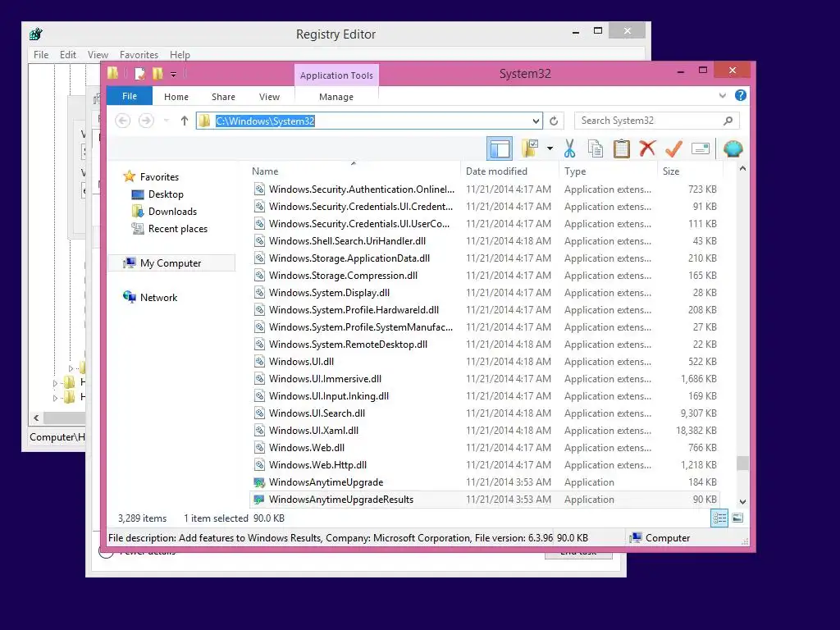Expand the second-to-last tree node in Registry Editor
The image size is (840, 630).
(55, 383)
